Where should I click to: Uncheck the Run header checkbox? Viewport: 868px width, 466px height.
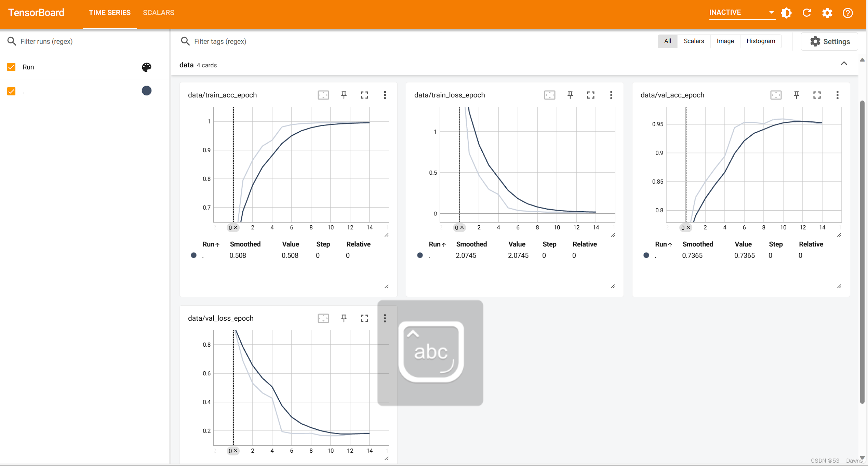tap(11, 67)
